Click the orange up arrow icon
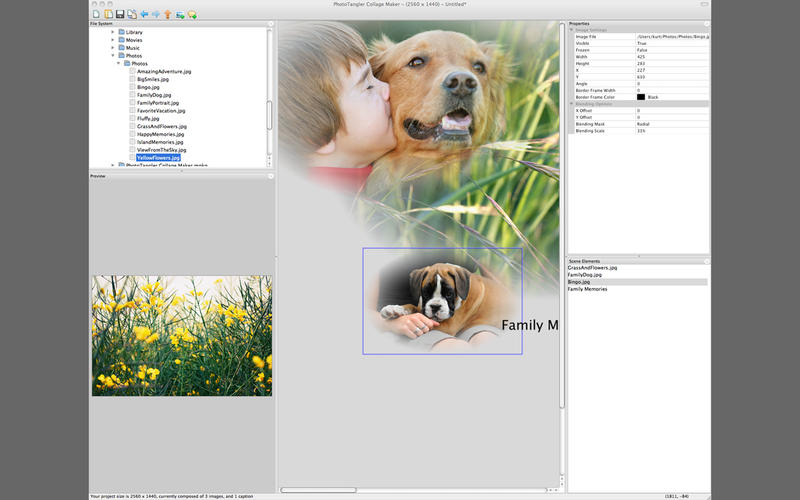The image size is (800, 500). 167,14
